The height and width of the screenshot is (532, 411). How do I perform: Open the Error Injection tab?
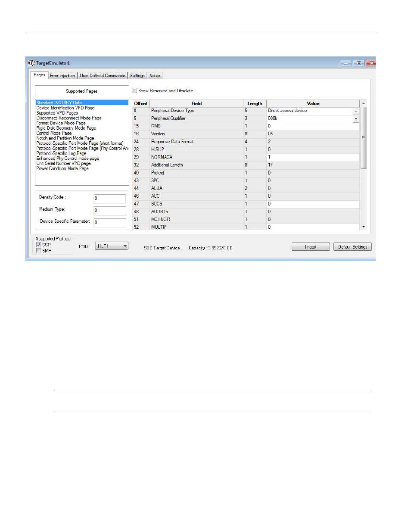pos(62,76)
